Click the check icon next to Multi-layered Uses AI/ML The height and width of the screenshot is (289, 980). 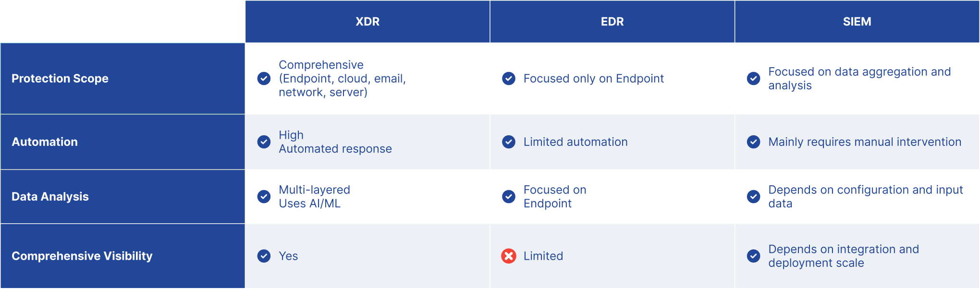(264, 196)
